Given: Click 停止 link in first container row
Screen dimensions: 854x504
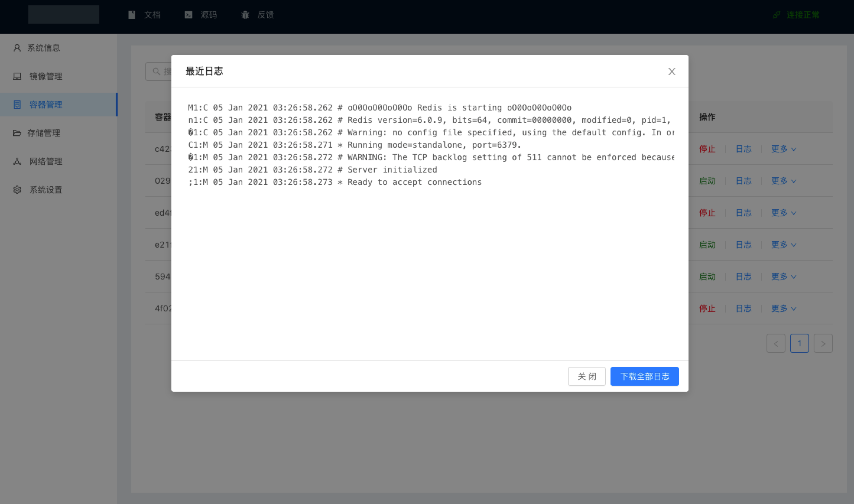Looking at the screenshot, I should 707,149.
